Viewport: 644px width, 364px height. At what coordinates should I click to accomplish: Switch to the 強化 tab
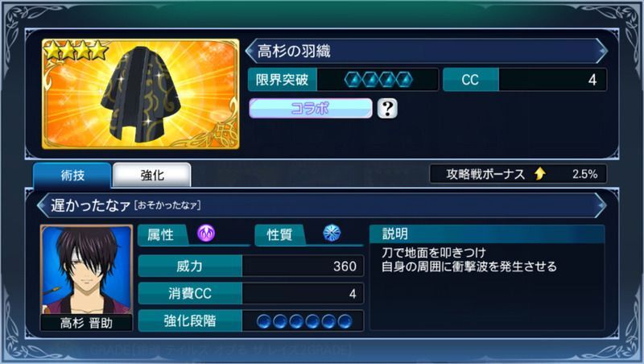click(152, 176)
